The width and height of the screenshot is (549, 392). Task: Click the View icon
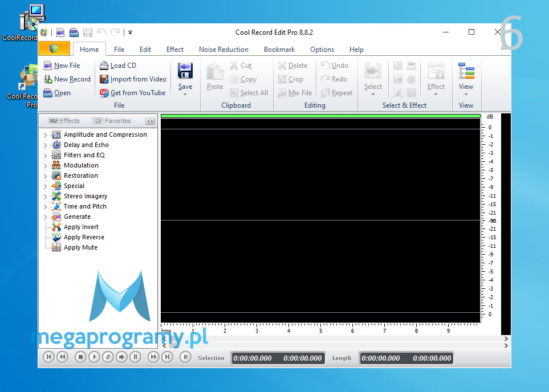click(x=466, y=71)
